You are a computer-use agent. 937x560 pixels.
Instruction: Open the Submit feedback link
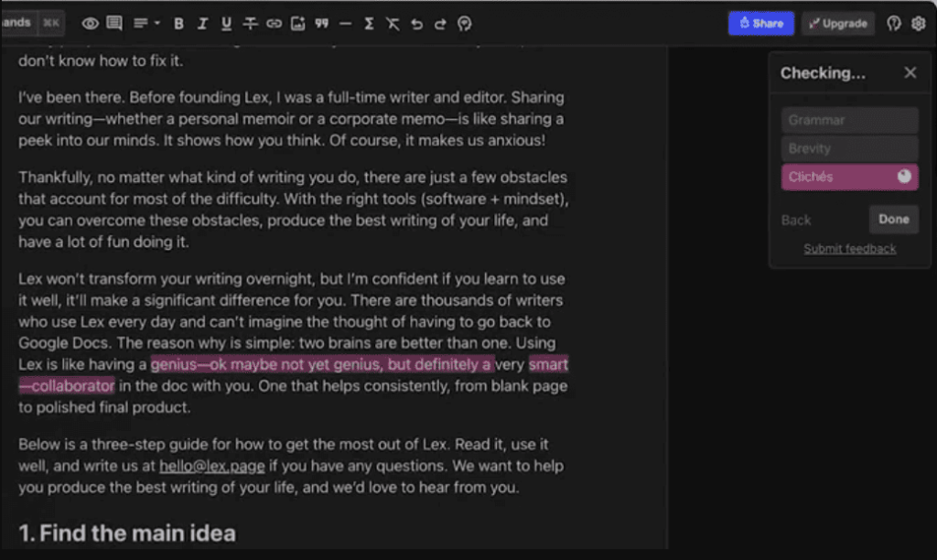click(x=849, y=249)
